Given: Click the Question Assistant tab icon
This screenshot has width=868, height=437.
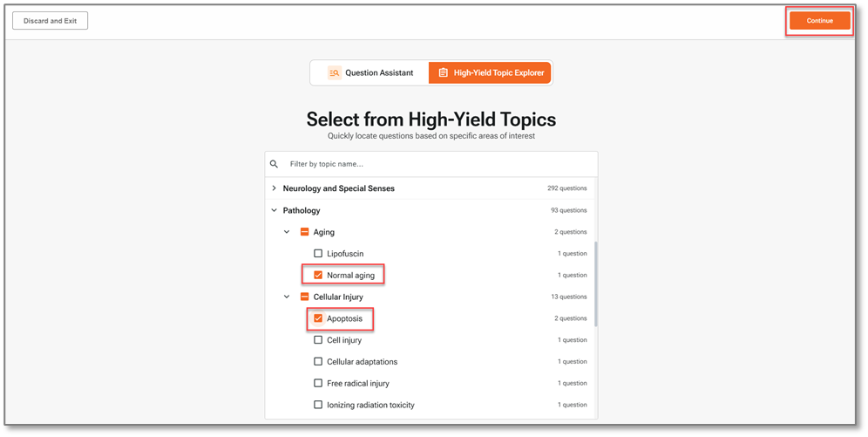Looking at the screenshot, I should pos(335,73).
